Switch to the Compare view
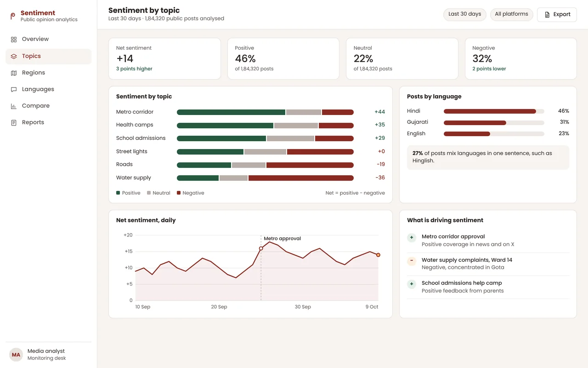 pos(48,106)
